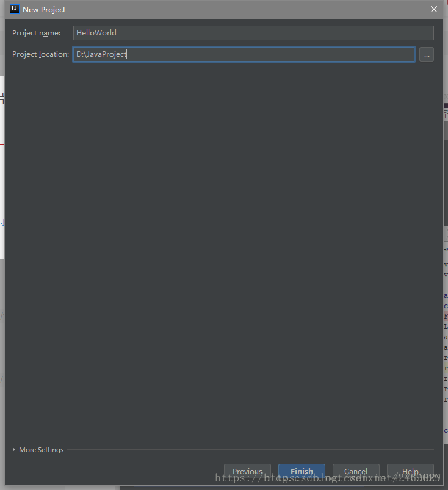Click the IntelliJ IDEA icon in title bar
This screenshot has width=448, height=490.
(x=15, y=9)
